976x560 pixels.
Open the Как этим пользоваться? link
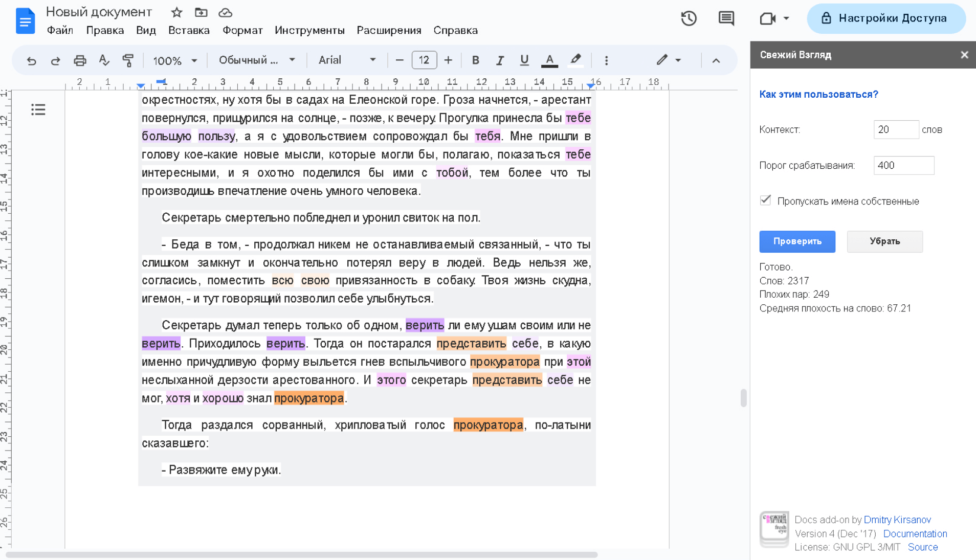818,94
